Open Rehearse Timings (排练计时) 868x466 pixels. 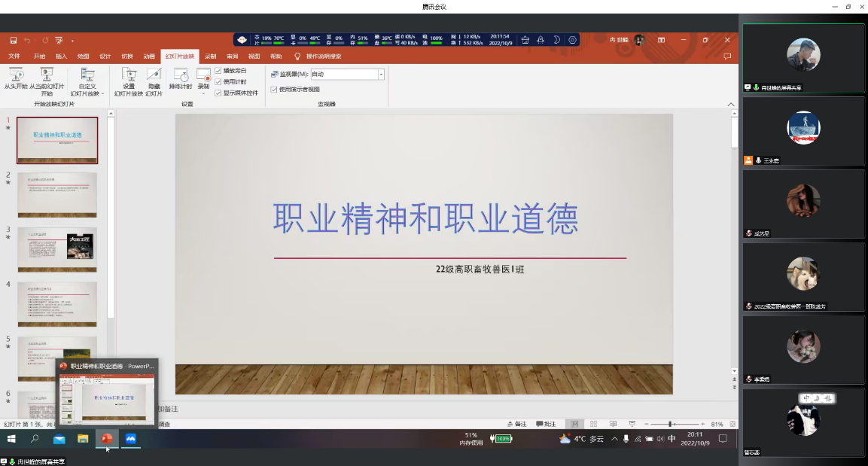coord(181,78)
